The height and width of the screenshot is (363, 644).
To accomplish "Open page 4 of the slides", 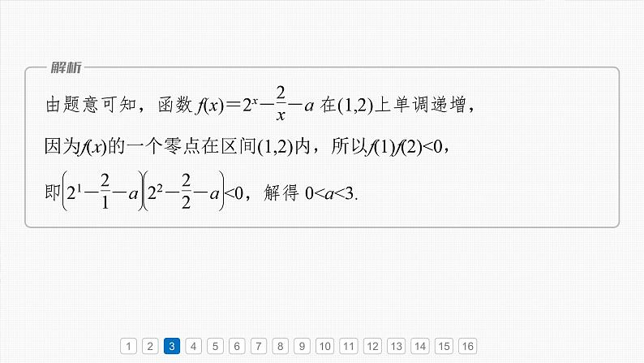I will [x=192, y=346].
